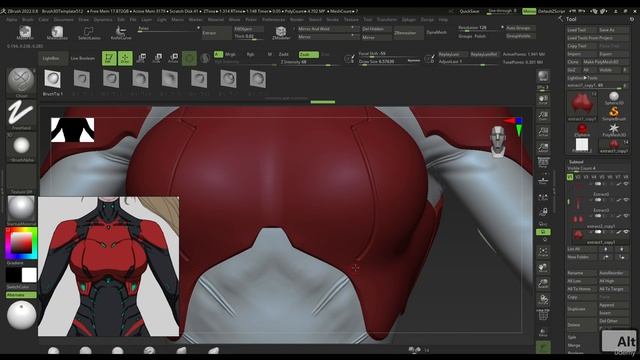Click the camera head orientation widget

(498, 141)
